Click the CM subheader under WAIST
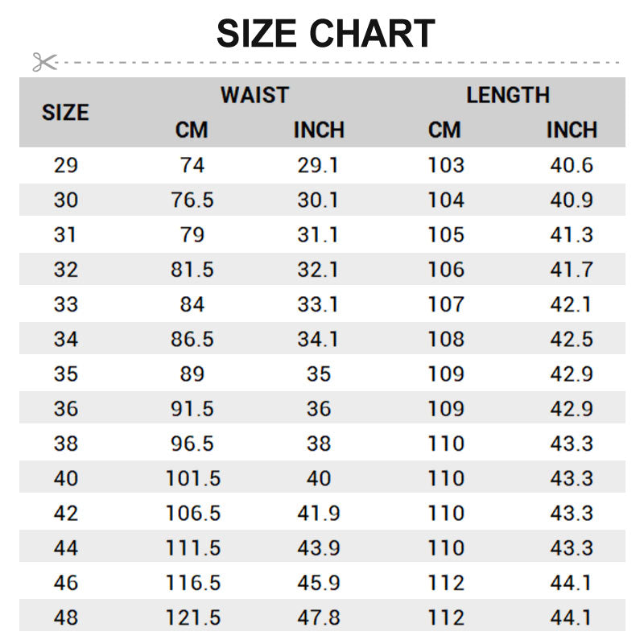 (192, 130)
